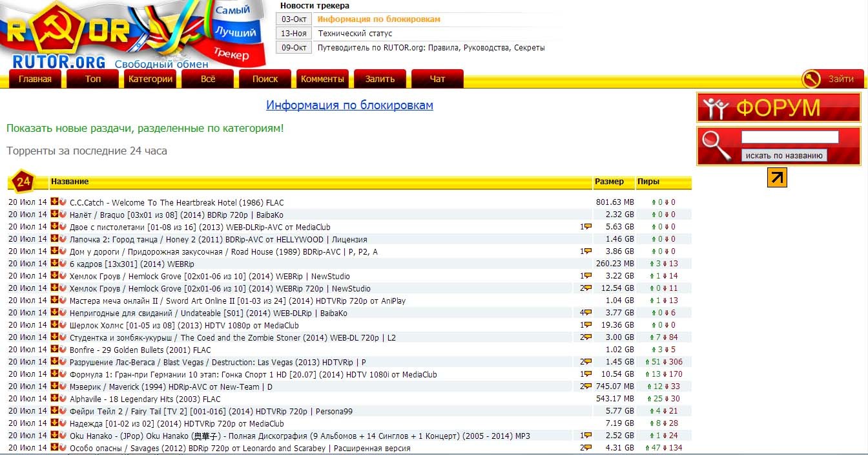The width and height of the screenshot is (868, 455).
Task: Download torrent for Шерлок Холмс row
Action: tap(55, 325)
